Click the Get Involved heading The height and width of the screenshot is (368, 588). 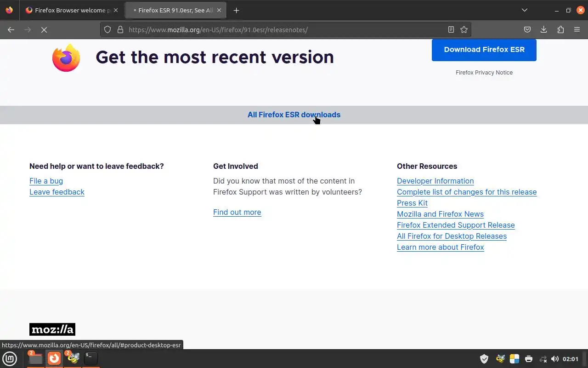236,166
